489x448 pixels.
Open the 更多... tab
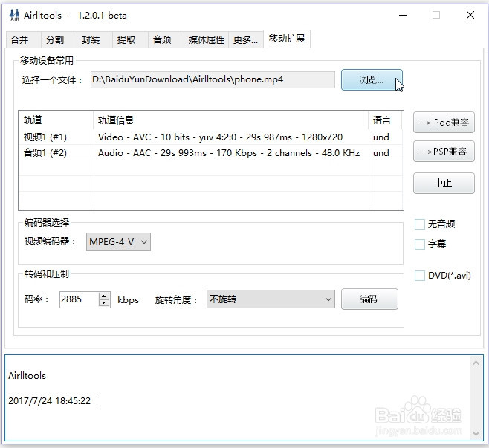click(x=246, y=40)
